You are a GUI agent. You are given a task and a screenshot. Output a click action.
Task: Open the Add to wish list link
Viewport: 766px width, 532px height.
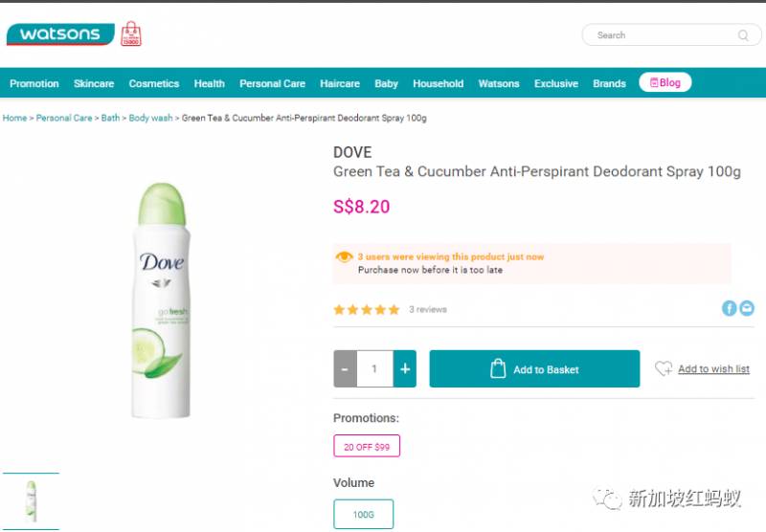click(713, 369)
